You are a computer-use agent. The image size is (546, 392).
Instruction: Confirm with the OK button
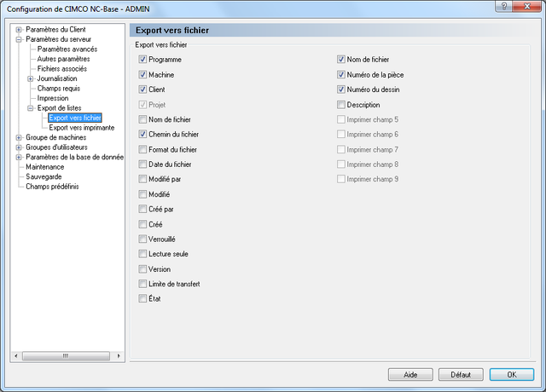coord(512,375)
